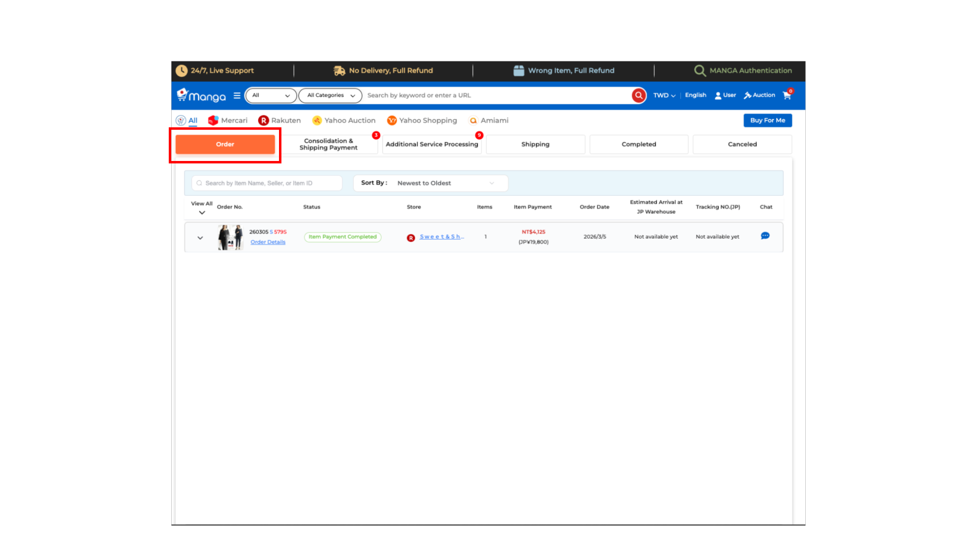Select the Rakuten marketplace filter

coord(279,120)
